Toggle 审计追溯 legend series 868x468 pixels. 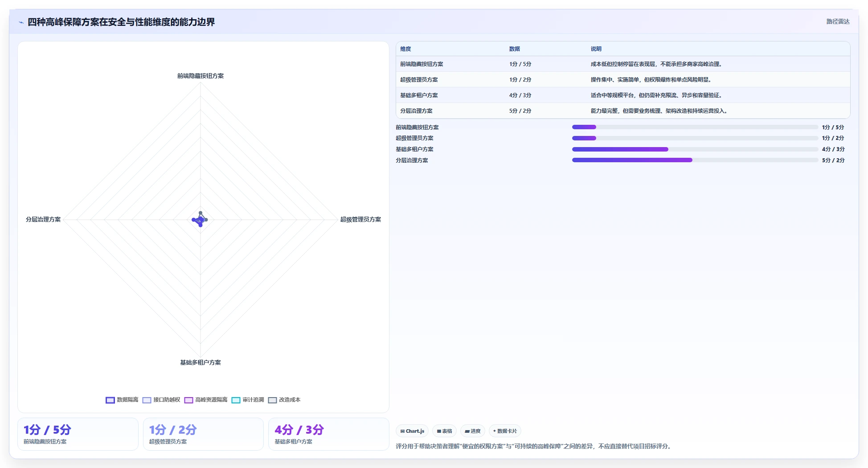[x=248, y=400]
